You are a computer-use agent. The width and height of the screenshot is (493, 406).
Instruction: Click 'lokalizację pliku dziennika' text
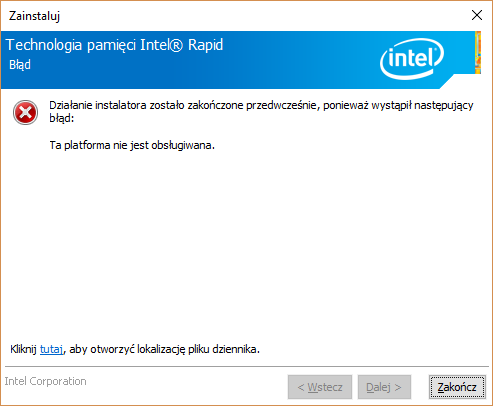pos(198,349)
